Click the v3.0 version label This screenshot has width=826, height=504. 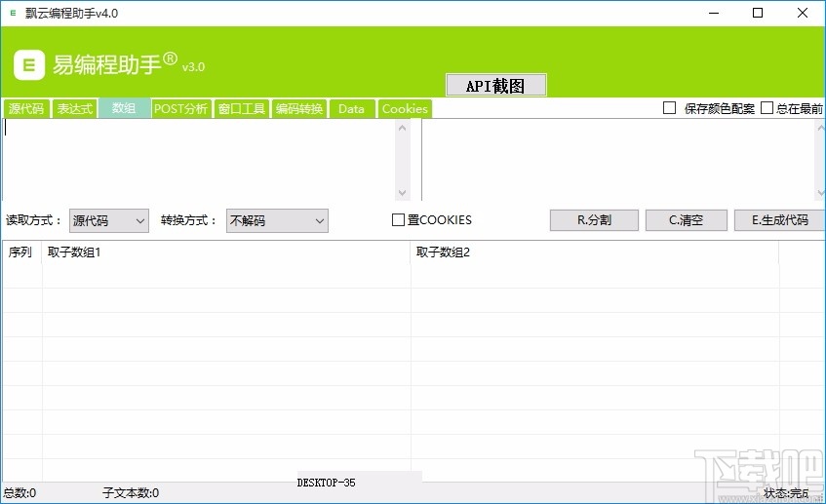pyautogui.click(x=193, y=67)
